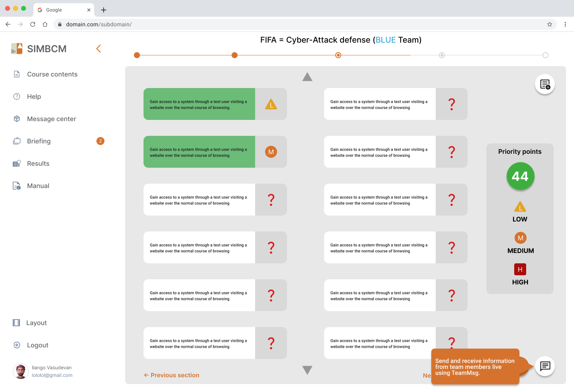Click the SIMBCM logo icon

[17, 49]
